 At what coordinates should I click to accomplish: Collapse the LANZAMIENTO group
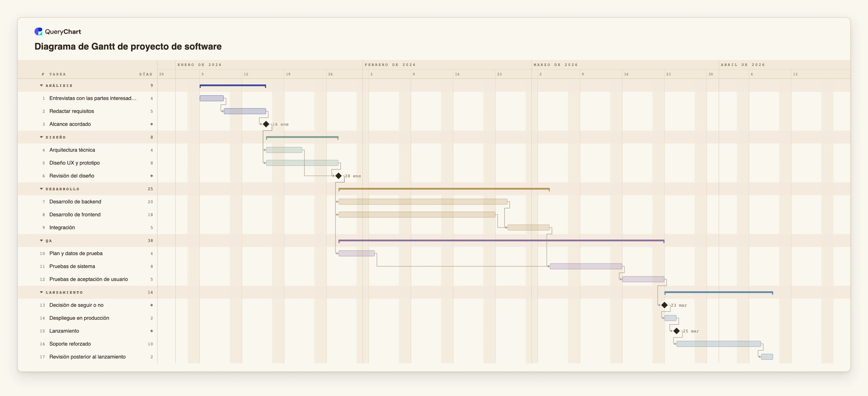point(41,292)
